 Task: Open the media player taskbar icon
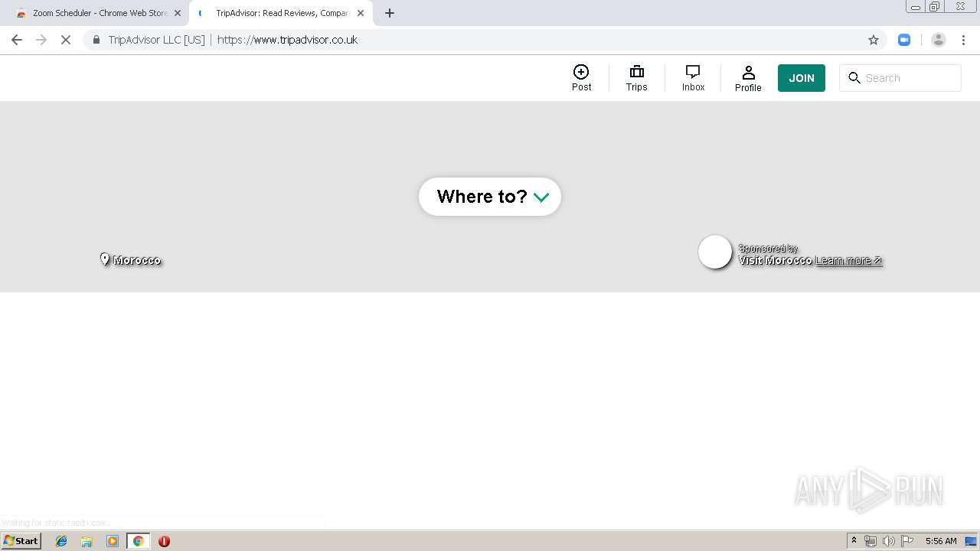(x=113, y=541)
